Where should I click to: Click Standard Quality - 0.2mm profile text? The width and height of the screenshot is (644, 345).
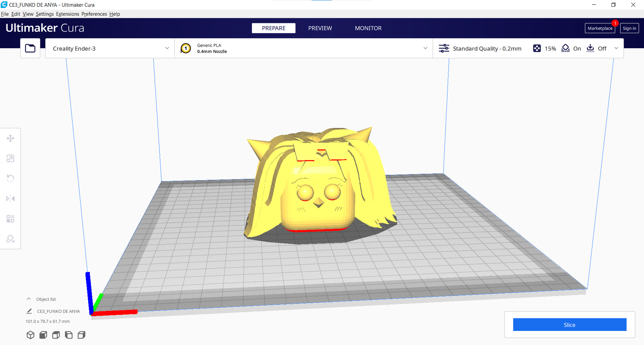point(487,48)
